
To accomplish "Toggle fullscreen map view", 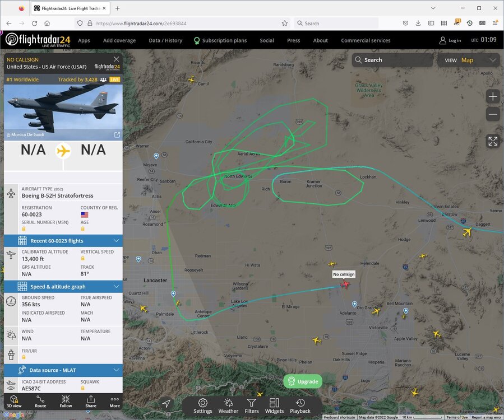I will (493, 141).
